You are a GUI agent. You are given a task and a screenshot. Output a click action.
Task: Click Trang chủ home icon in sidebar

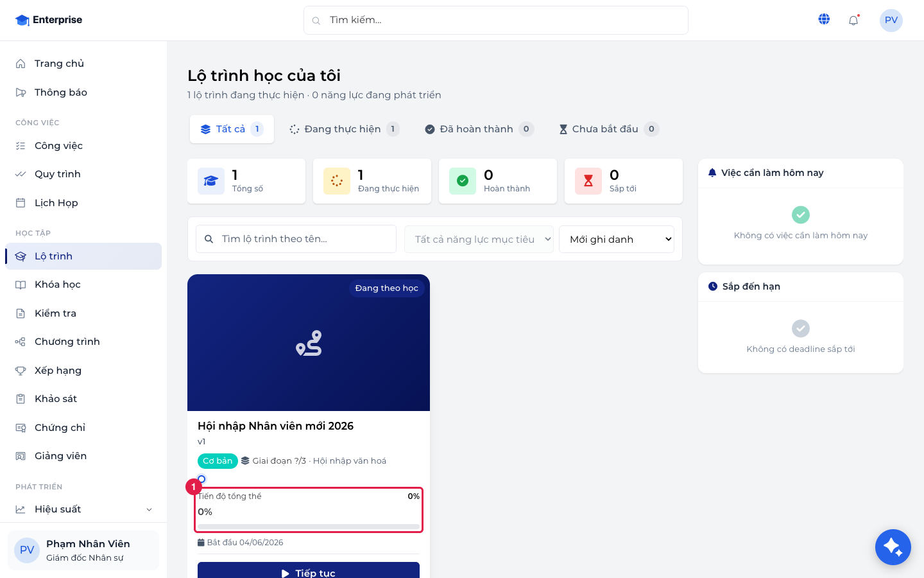point(21,64)
